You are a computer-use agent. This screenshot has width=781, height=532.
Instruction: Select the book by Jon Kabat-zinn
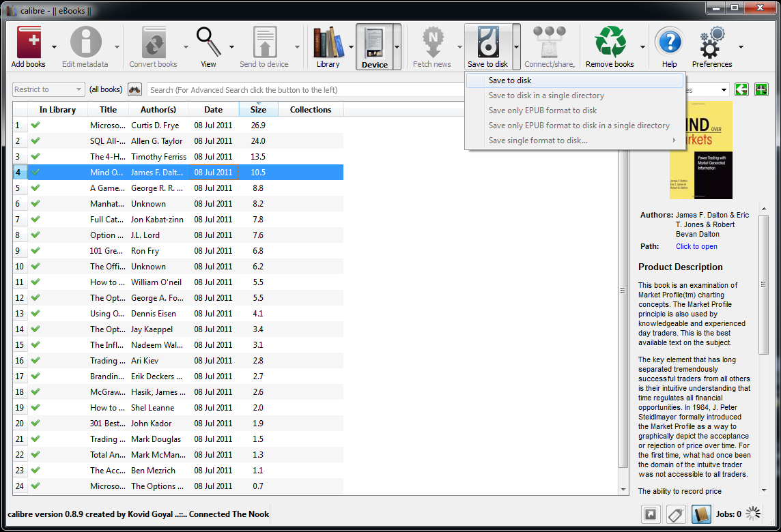pos(178,220)
